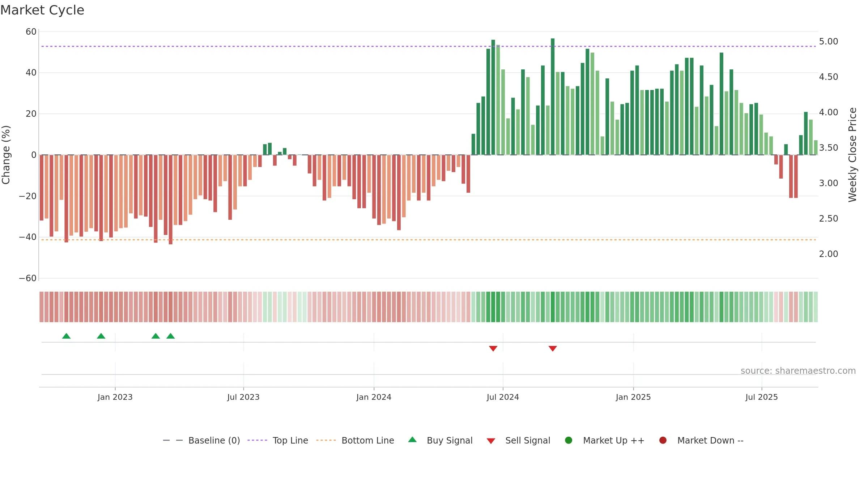Click the gray dashed baseline legend swatch
Viewport: 868px width, 488px height.
(173, 440)
